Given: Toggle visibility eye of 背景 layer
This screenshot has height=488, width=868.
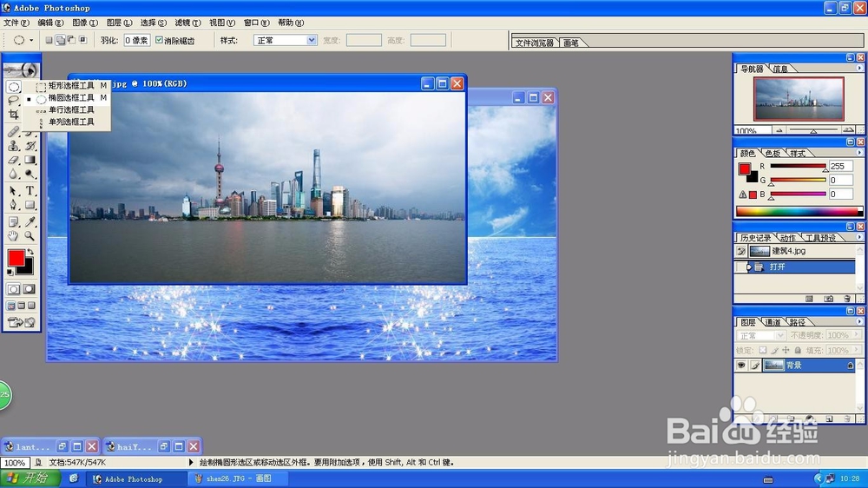Looking at the screenshot, I should 740,365.
